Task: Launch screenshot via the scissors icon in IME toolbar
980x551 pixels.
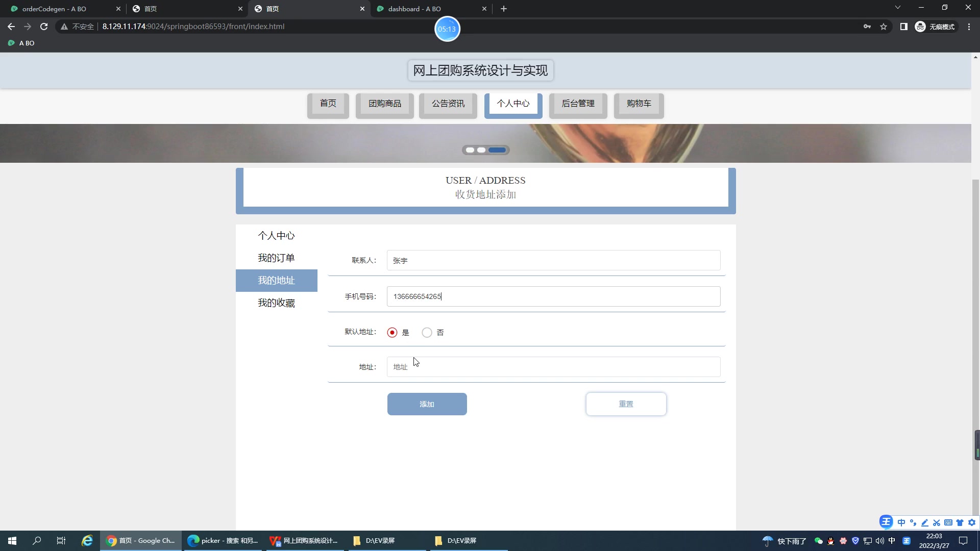Action: click(937, 523)
